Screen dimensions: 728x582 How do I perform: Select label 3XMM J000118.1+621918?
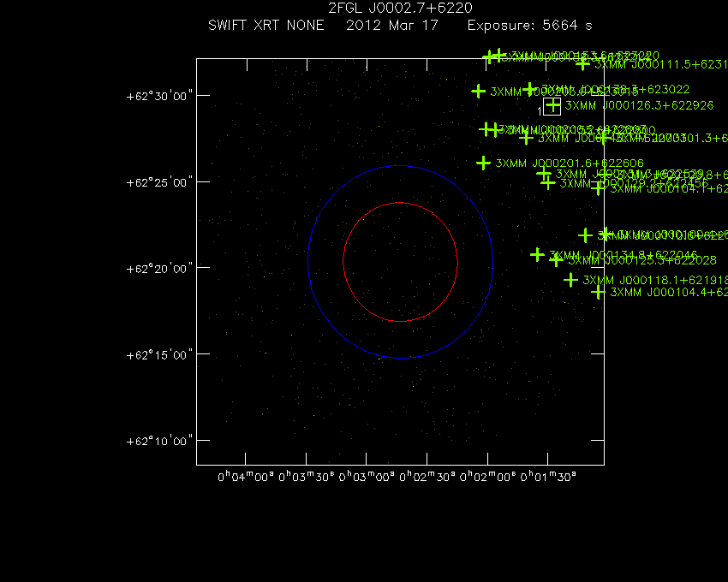tap(655, 280)
